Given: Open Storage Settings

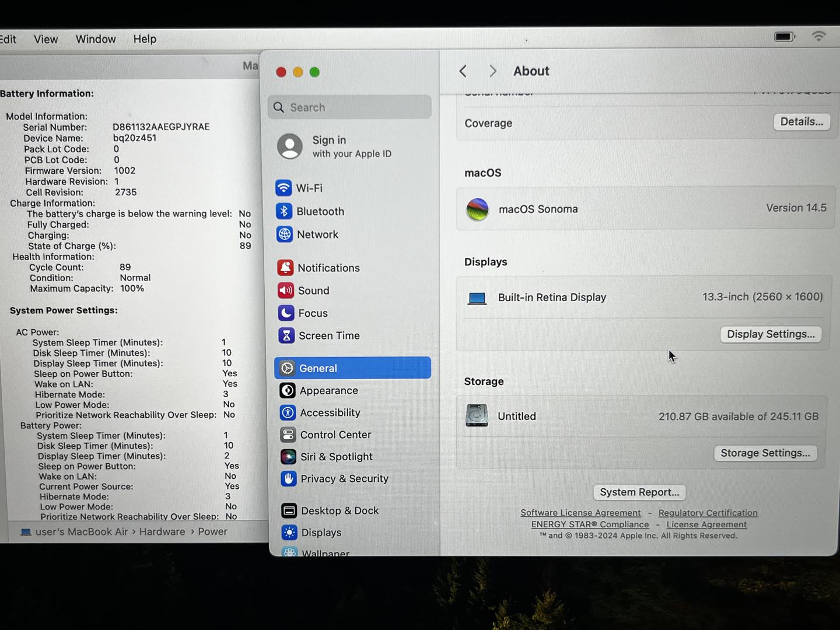Looking at the screenshot, I should pos(765,453).
